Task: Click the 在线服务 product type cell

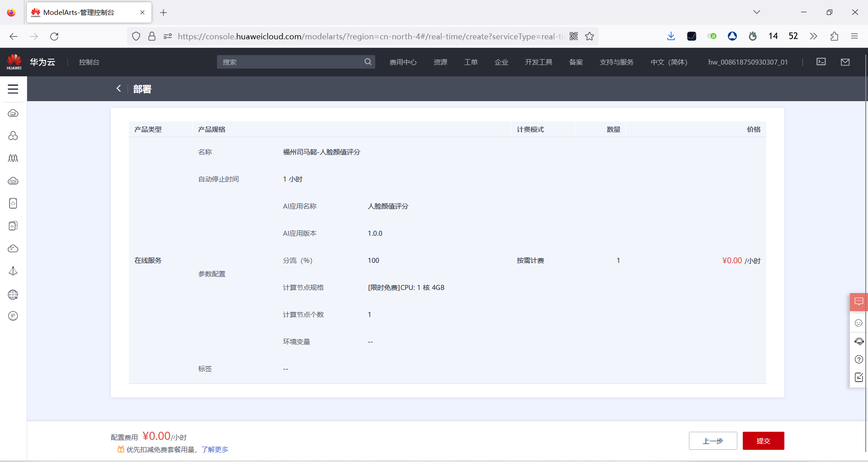Action: tap(148, 261)
